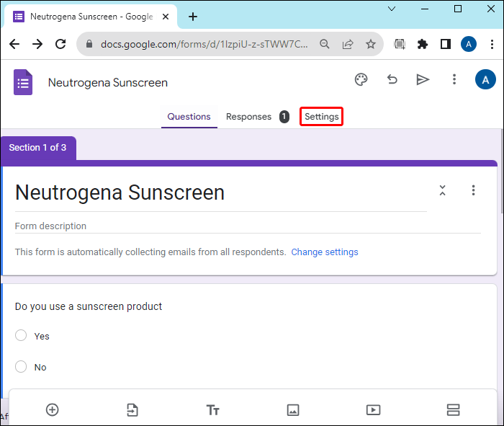The width and height of the screenshot is (504, 426).
Task: Click the Send form paper plane icon
Action: click(x=423, y=79)
